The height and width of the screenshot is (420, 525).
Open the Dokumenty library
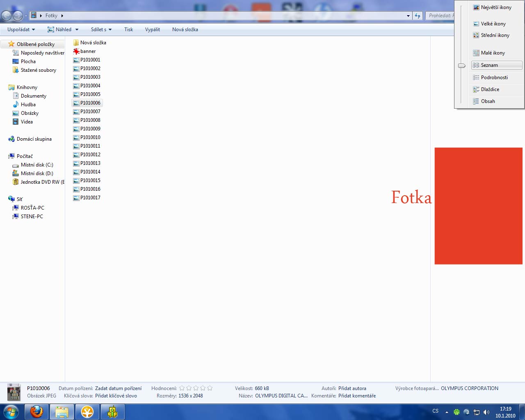pos(30,96)
